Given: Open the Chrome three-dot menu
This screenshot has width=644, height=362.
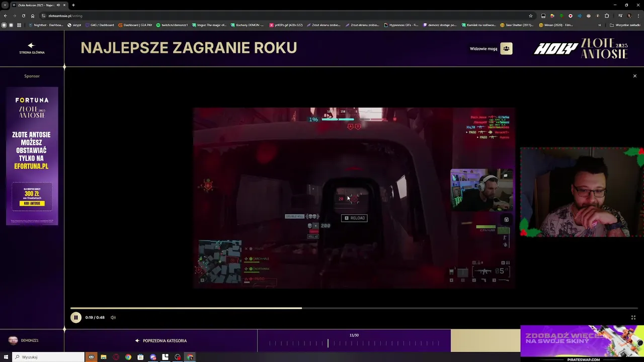Looking at the screenshot, I should tap(638, 16).
